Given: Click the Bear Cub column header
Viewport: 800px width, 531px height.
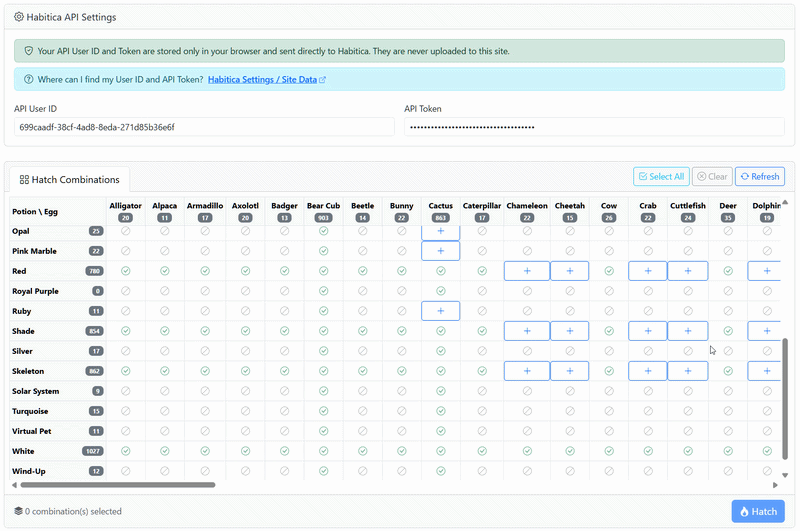Looking at the screenshot, I should click(x=323, y=211).
